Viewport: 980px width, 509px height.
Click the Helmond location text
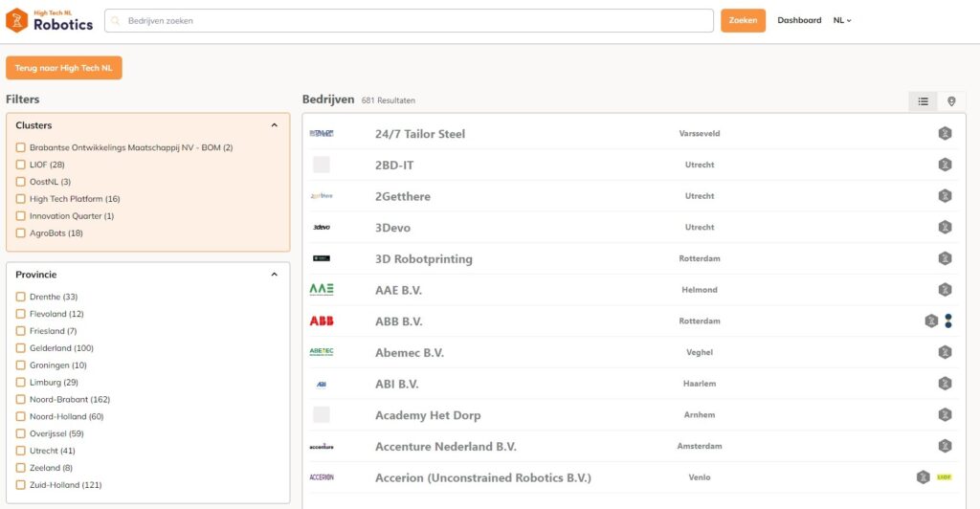[x=700, y=289]
